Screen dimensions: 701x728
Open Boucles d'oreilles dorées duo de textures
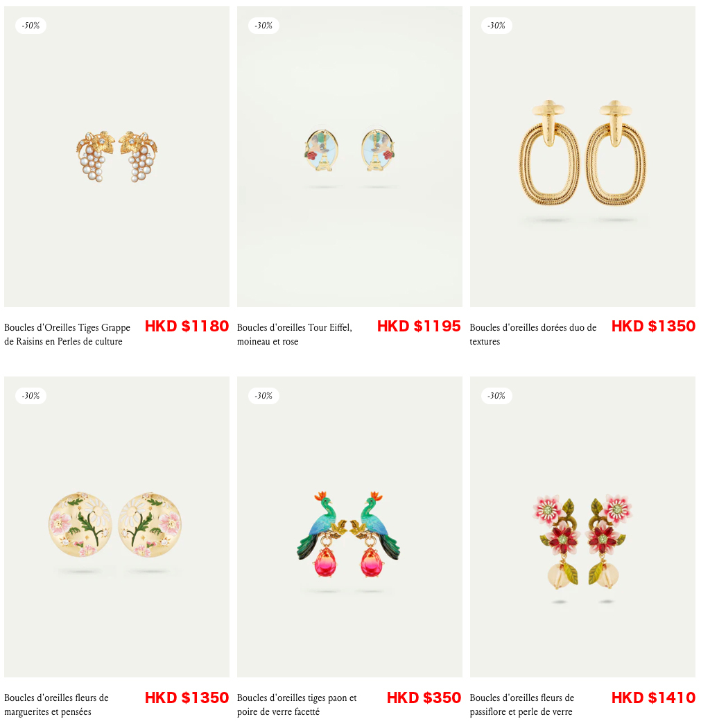pyautogui.click(x=533, y=334)
